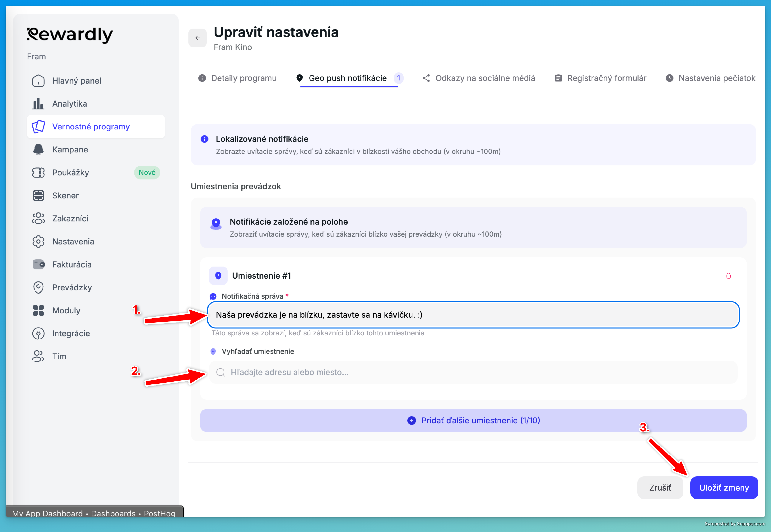Open the Detaily programu tab
The width and height of the screenshot is (771, 532).
click(237, 78)
